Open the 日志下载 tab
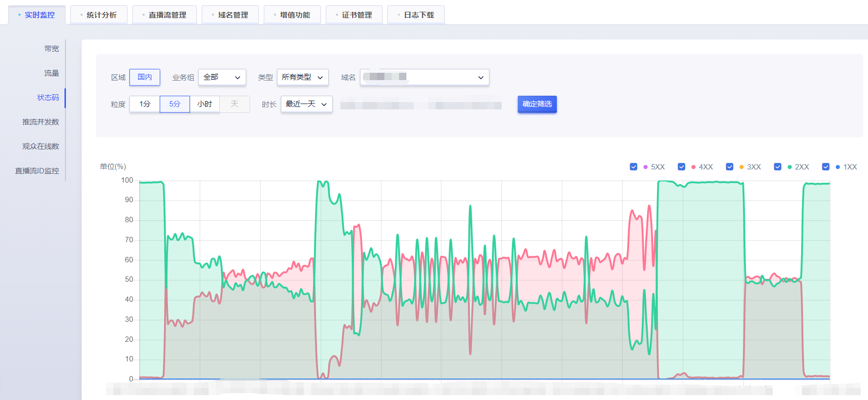The width and height of the screenshot is (868, 400). click(x=416, y=15)
